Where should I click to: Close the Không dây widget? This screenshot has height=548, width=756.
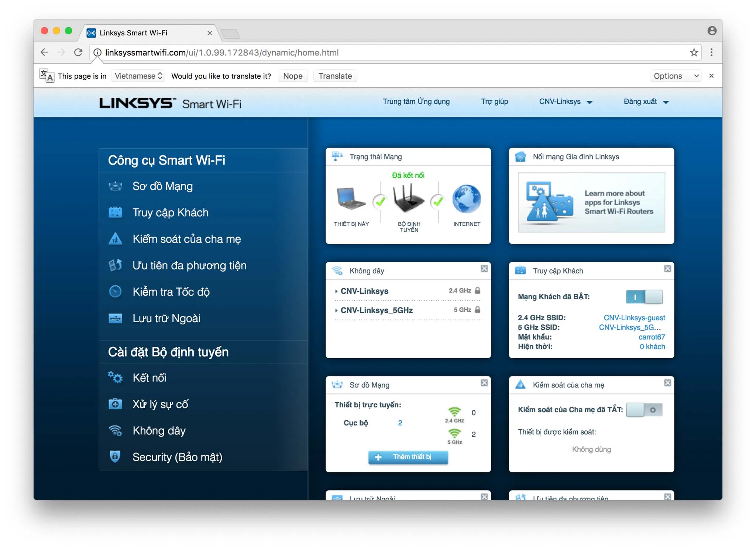pyautogui.click(x=484, y=269)
